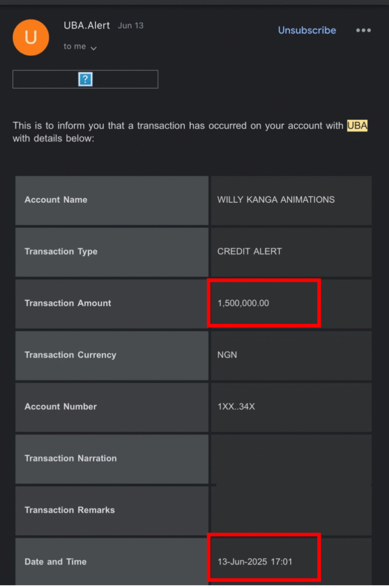This screenshot has height=588, width=389.
Task: Click the empty image placeholder box
Action: point(46,79)
